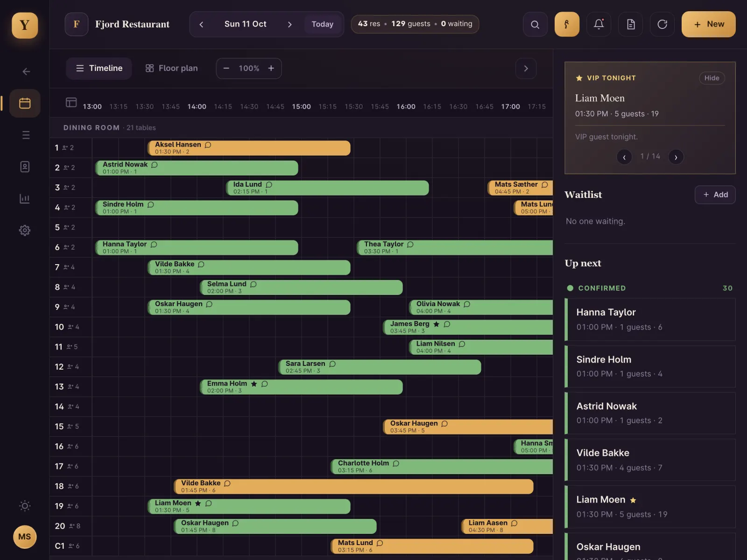Switch to the Timeline tab
Screen dimensions: 747x560
click(99, 68)
